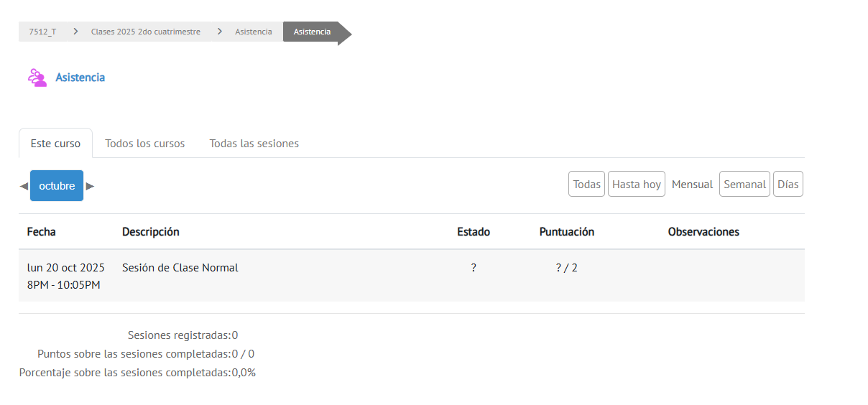The width and height of the screenshot is (868, 405).
Task: Click the Sesión de Clase Normal description
Action: (180, 268)
